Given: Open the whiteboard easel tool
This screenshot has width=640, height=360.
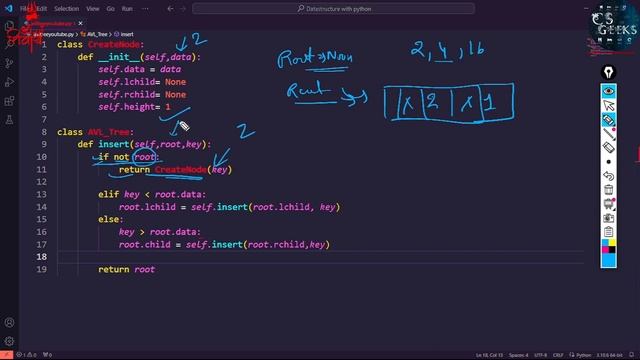Looking at the screenshot, I should click(x=609, y=204).
